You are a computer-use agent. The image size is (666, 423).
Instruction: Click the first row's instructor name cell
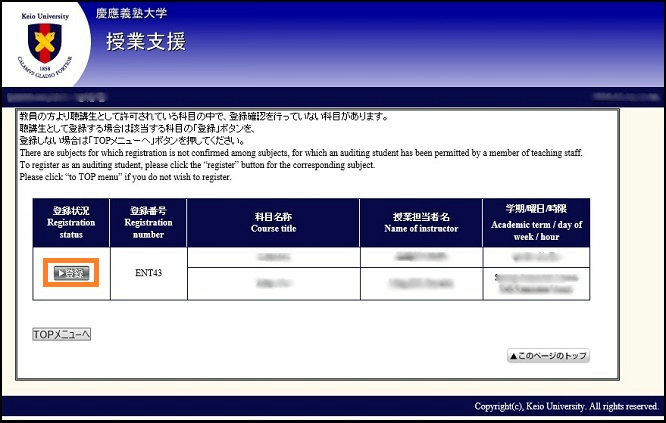click(x=418, y=257)
